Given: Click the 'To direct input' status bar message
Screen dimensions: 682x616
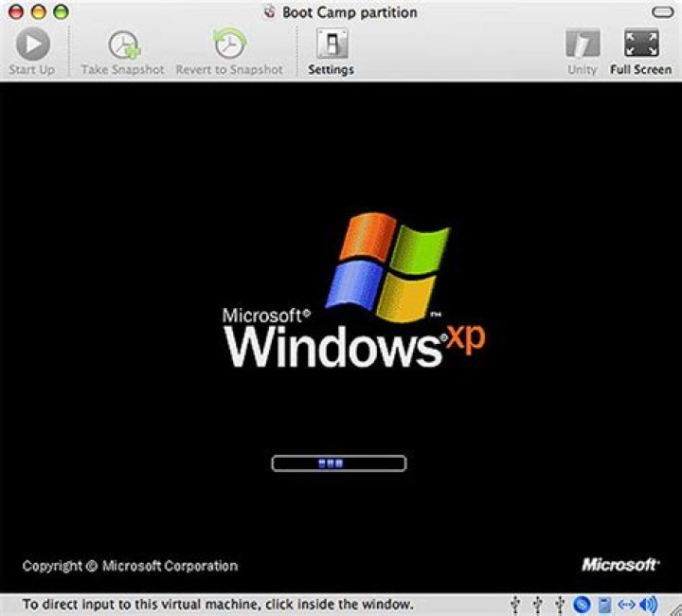Looking at the screenshot, I should click(218, 605).
